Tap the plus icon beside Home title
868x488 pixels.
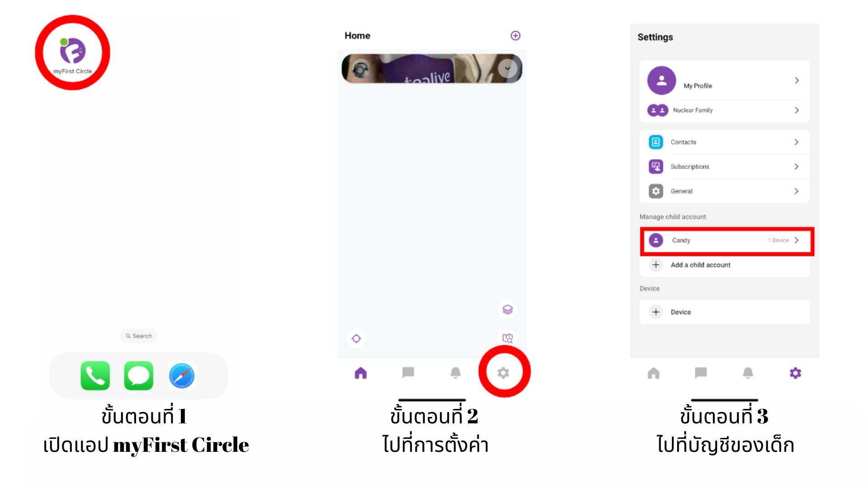pyautogui.click(x=515, y=36)
